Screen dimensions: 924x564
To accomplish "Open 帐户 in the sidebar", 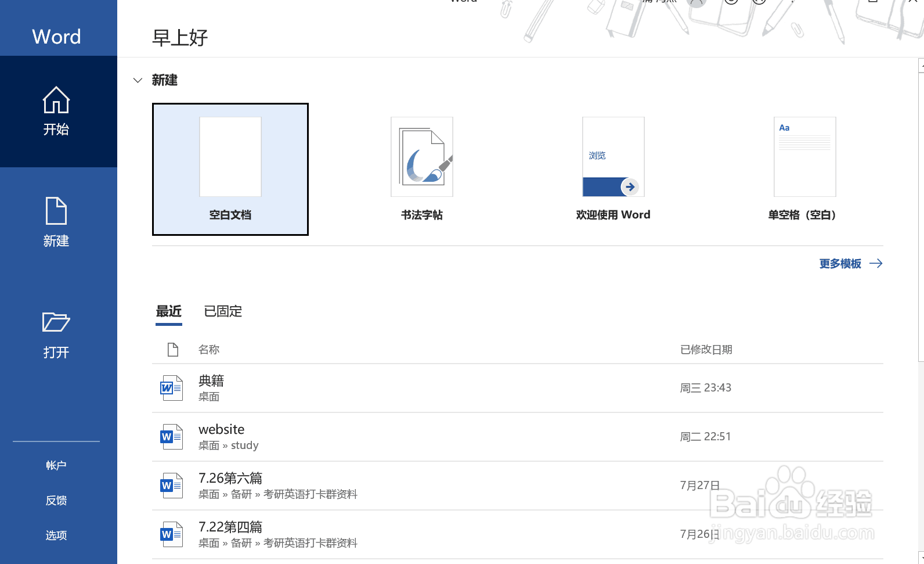I will click(x=56, y=465).
